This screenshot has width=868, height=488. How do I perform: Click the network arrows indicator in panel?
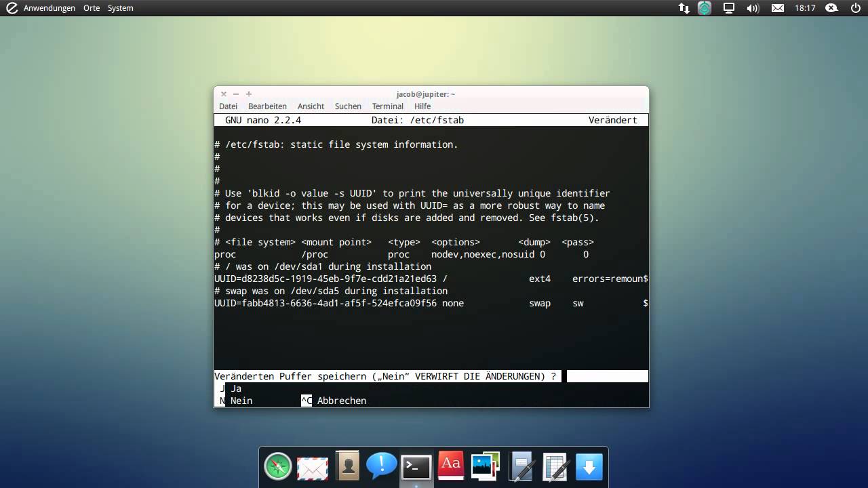pyautogui.click(x=684, y=8)
